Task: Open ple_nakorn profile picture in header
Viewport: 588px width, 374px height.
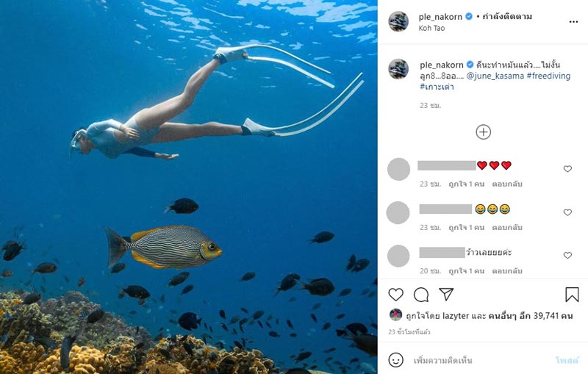Action: (x=398, y=21)
